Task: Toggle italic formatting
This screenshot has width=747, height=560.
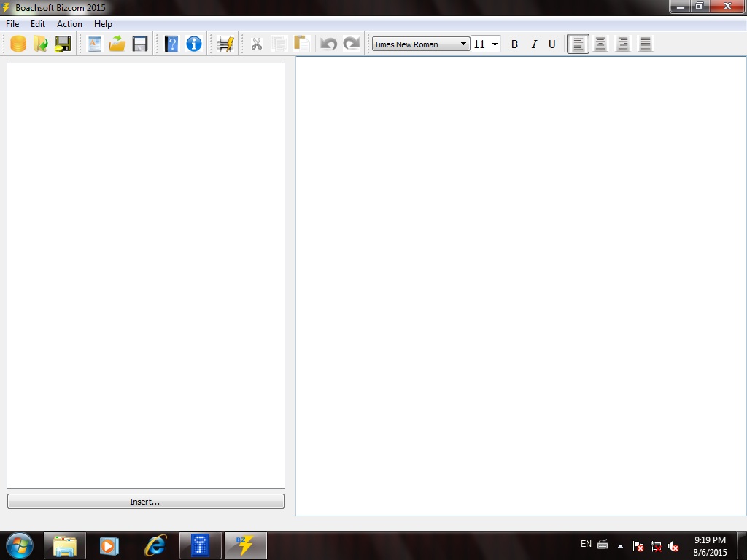Action: coord(533,44)
